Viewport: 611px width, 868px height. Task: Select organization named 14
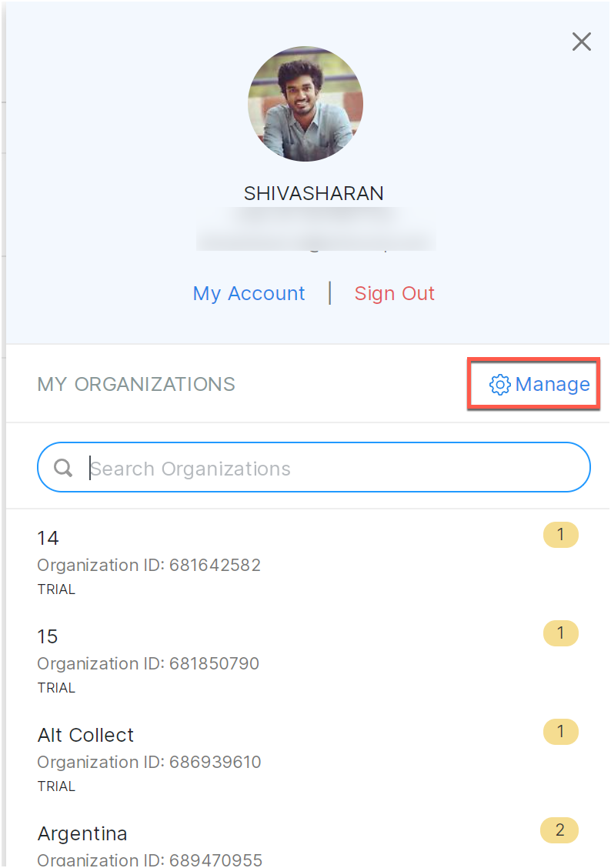tap(48, 538)
